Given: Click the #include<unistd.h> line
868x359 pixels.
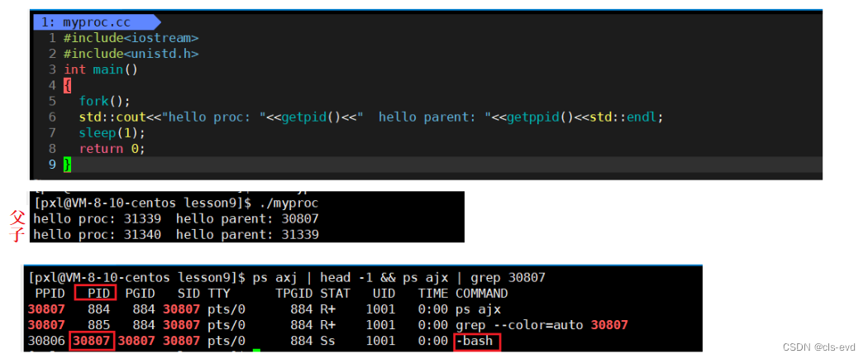Looking at the screenshot, I should (x=131, y=54).
